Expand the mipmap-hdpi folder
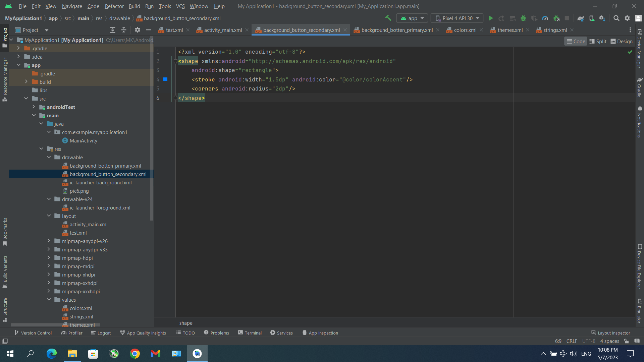This screenshot has width=644, height=362. (x=49, y=258)
